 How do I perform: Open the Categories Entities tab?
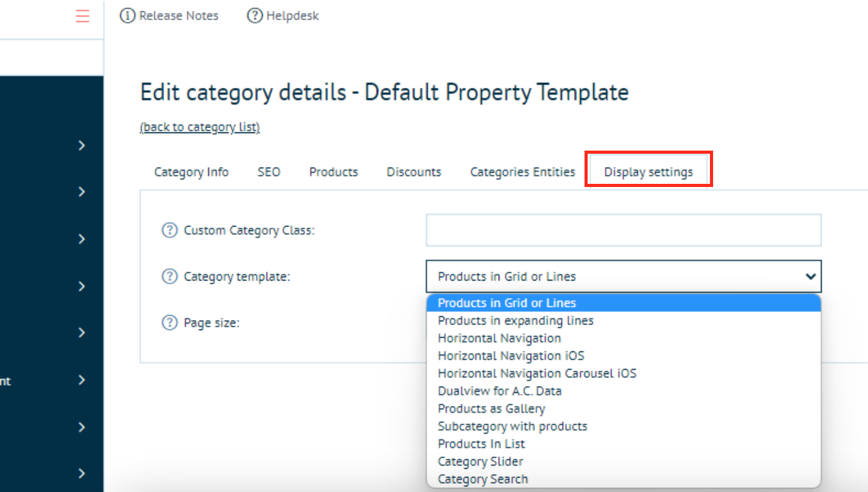[522, 172]
